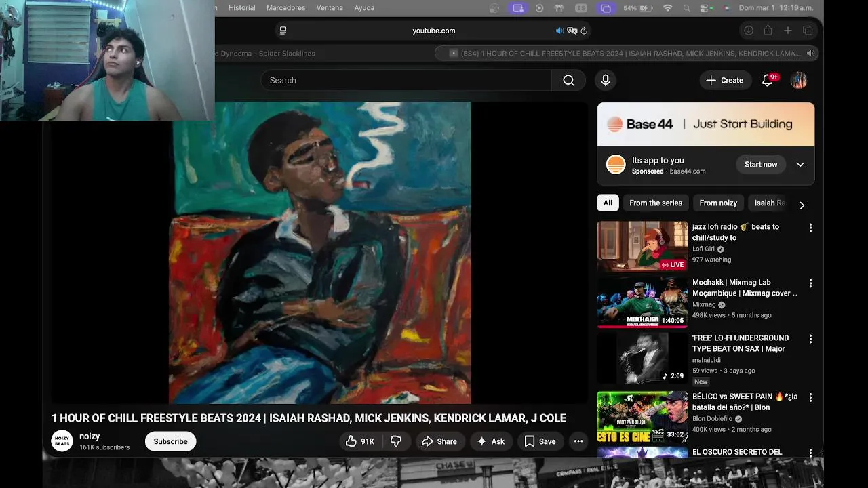Open options for jazz lofi radio video
This screenshot has height=488, width=868.
click(810, 228)
